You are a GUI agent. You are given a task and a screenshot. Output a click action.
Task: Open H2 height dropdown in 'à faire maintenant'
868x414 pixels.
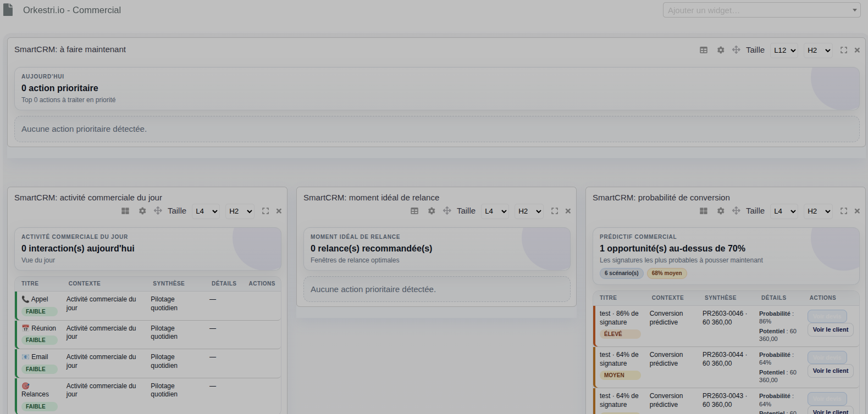(x=818, y=50)
